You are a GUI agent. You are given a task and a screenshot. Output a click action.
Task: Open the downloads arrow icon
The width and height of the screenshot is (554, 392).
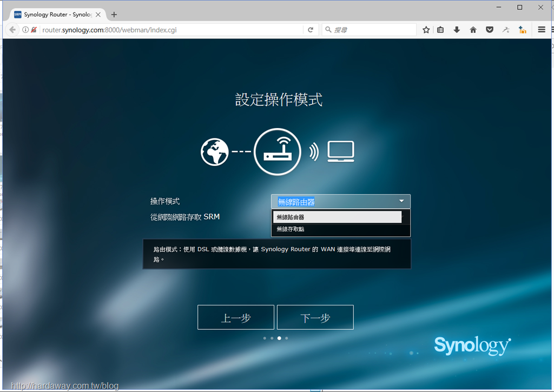coord(457,30)
